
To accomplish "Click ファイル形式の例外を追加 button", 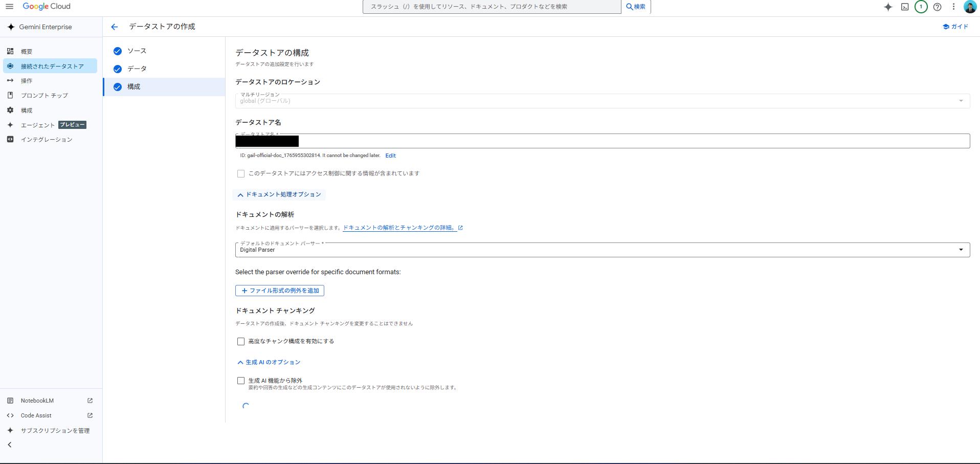I will 280,291.
